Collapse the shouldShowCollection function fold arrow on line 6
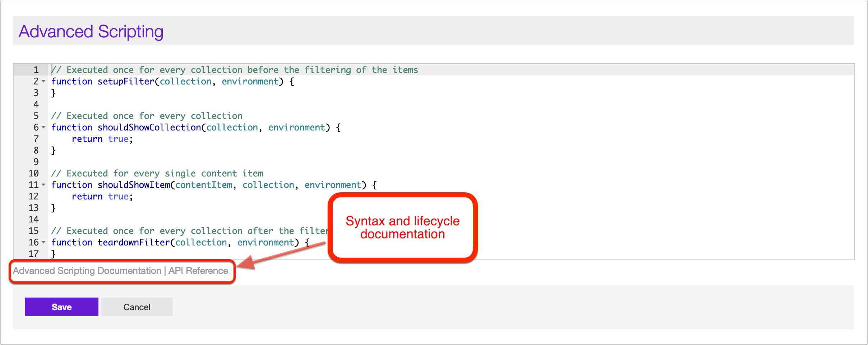This screenshot has height=345, width=868. tap(43, 128)
